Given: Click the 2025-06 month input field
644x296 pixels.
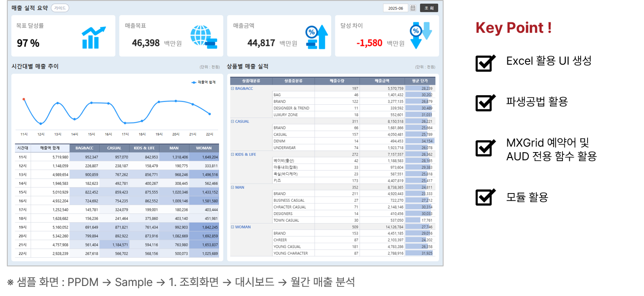Looking at the screenshot, I should 395,8.
